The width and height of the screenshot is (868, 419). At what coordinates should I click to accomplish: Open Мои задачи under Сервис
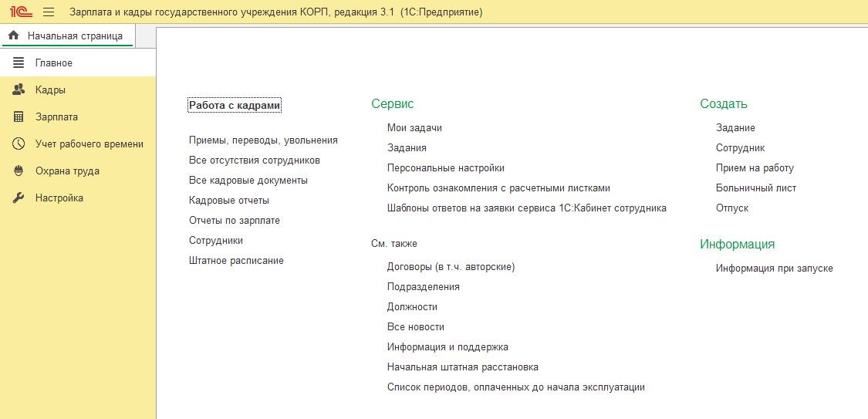(x=414, y=128)
